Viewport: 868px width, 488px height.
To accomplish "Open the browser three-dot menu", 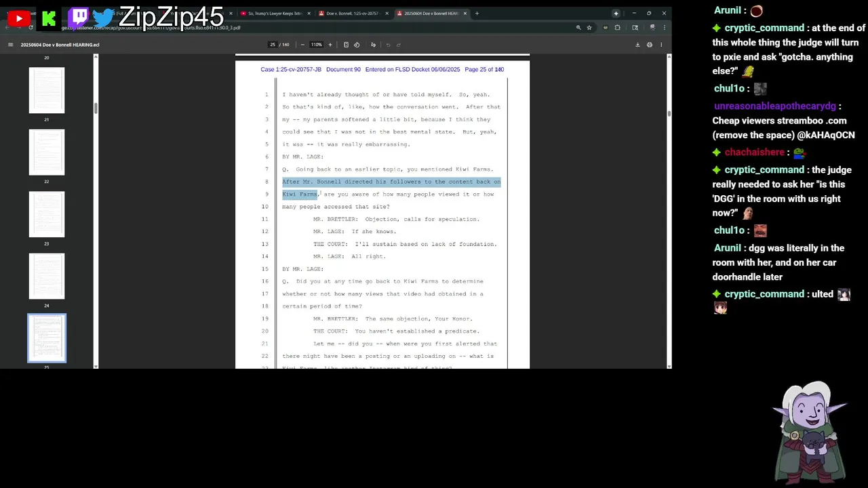I will pyautogui.click(x=664, y=28).
